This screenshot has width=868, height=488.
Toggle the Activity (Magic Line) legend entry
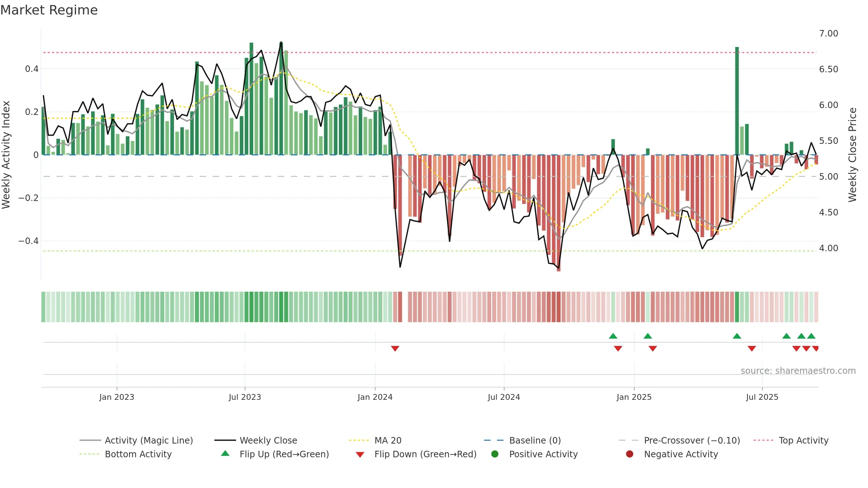(136, 440)
